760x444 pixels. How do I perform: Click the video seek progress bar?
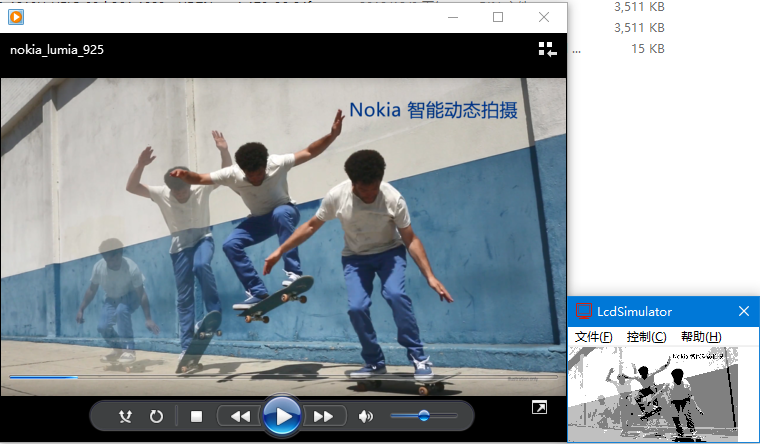284,377
